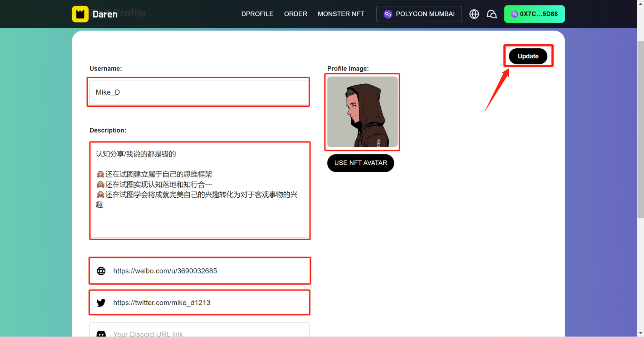Go to the ORDER page

click(x=296, y=14)
